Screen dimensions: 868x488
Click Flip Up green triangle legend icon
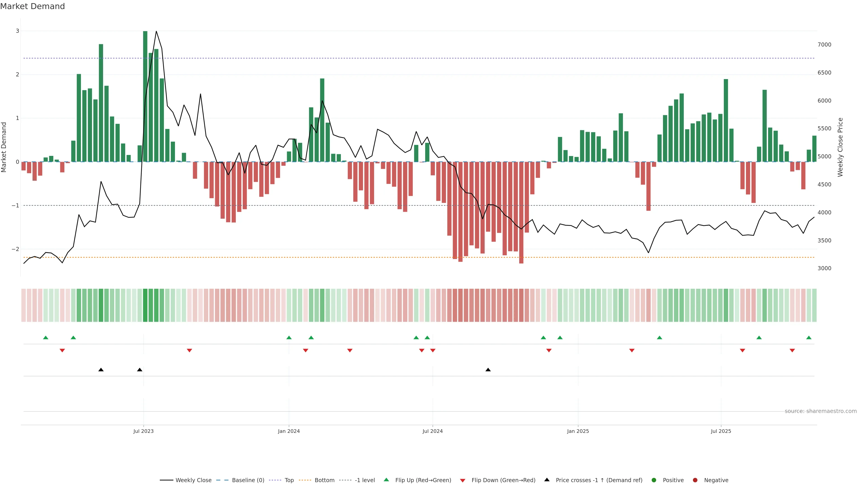coord(387,480)
